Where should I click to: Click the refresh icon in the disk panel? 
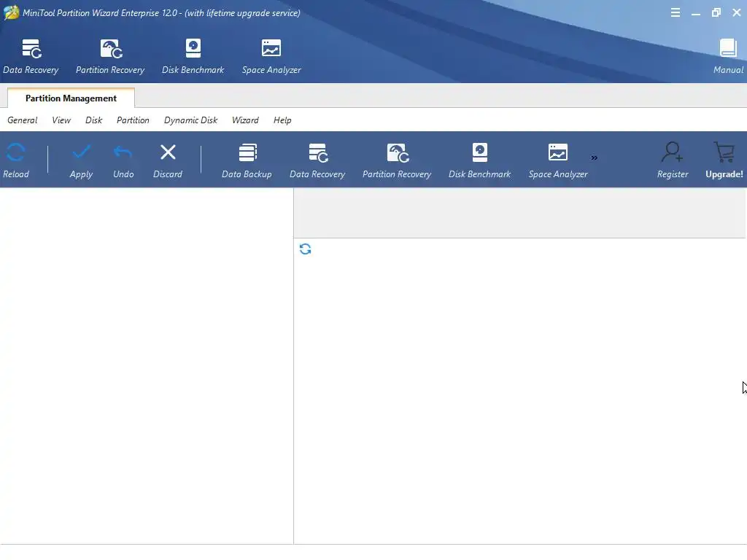[306, 249]
